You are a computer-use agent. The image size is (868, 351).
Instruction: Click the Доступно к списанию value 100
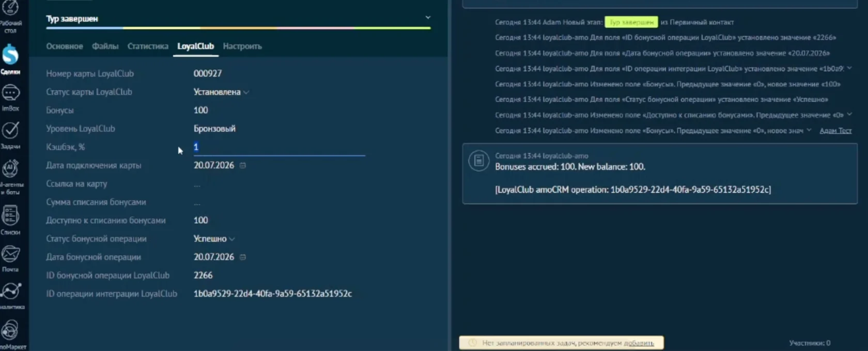200,220
